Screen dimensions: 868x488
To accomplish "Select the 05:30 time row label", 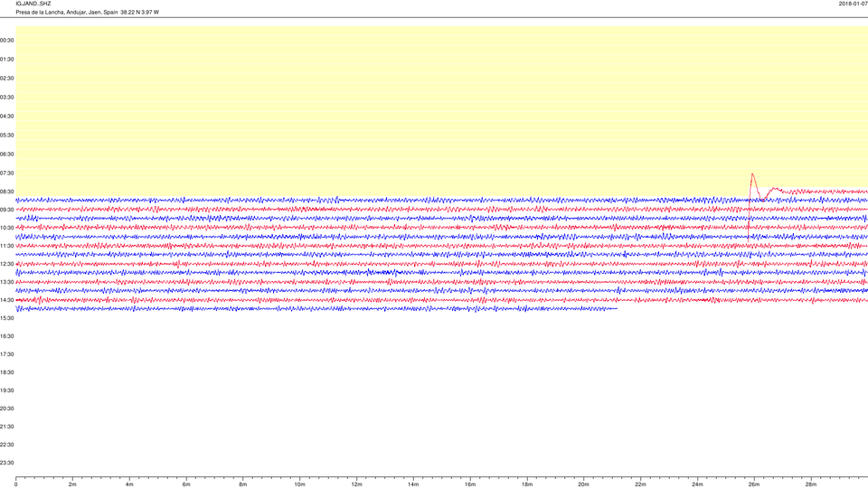I will pyautogui.click(x=7, y=135).
